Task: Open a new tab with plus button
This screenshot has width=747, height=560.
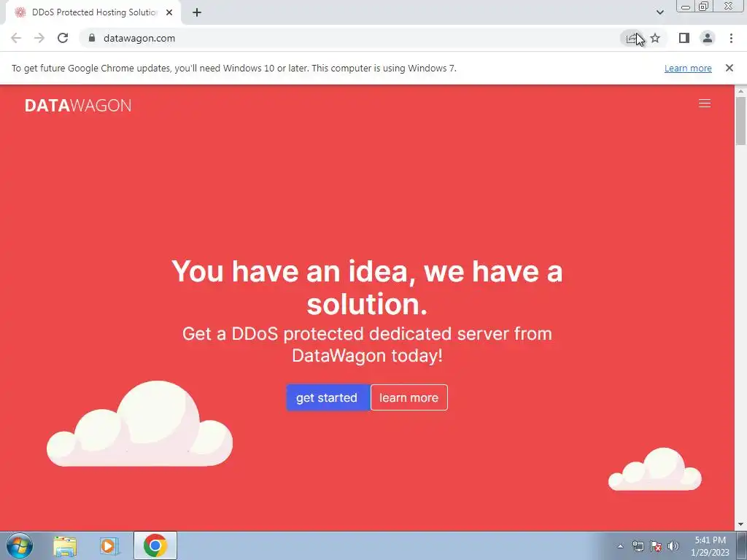Action: (197, 12)
